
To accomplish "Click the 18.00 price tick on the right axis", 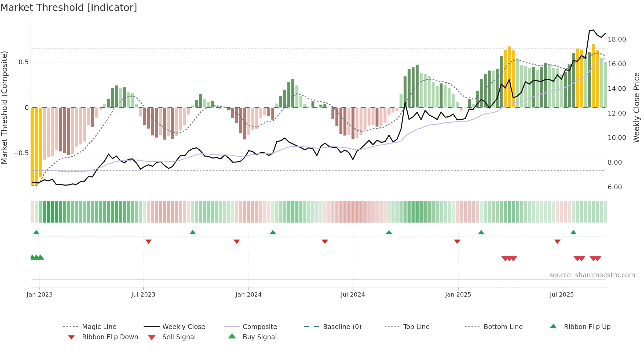I will click(617, 39).
